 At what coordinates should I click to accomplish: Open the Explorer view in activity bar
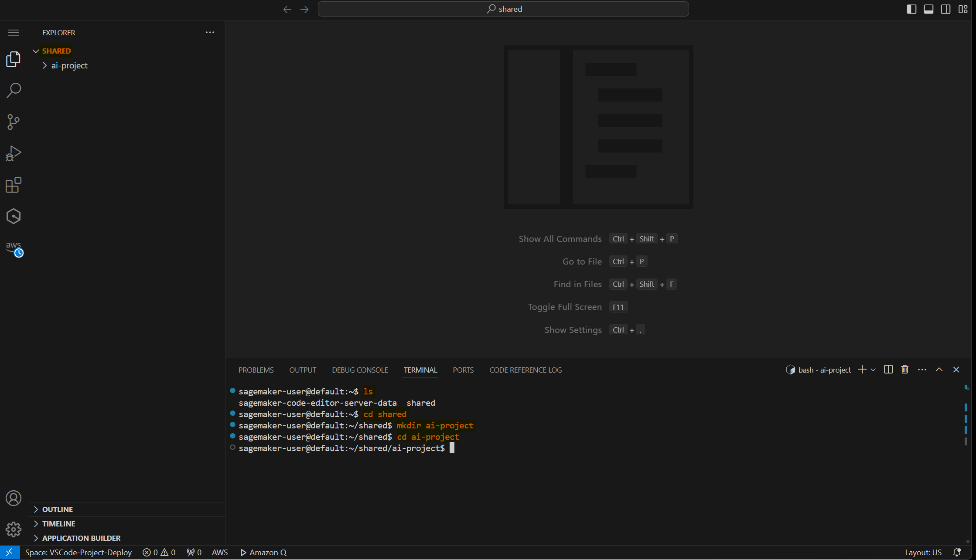point(14,59)
